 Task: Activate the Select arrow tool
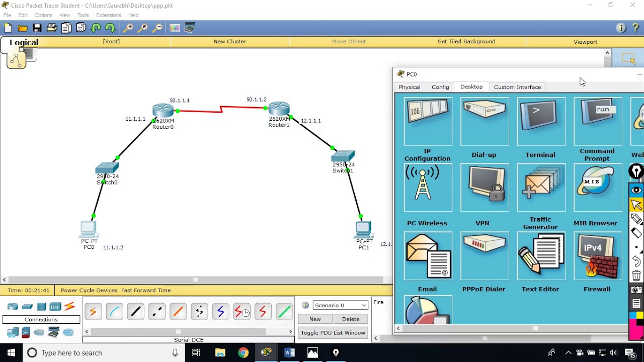click(636, 205)
